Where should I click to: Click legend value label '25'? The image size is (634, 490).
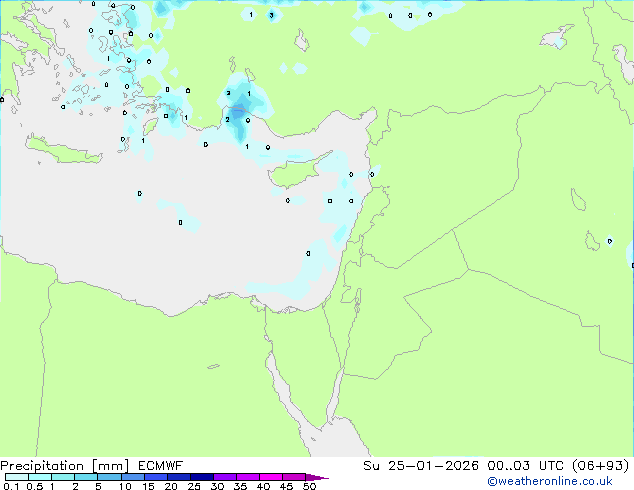pyautogui.click(x=194, y=486)
